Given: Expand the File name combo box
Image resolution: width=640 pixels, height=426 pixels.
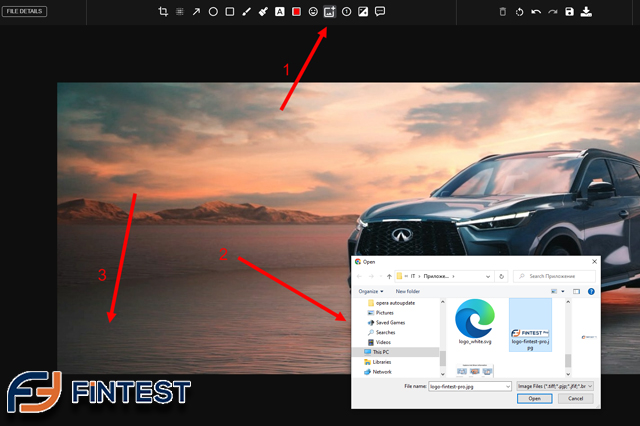Looking at the screenshot, I should [x=508, y=385].
